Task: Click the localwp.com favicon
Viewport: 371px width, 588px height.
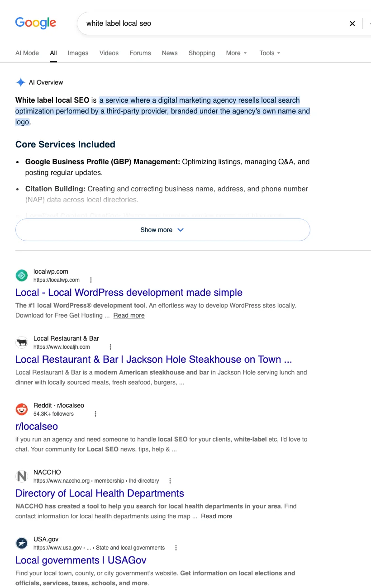Action: click(22, 275)
